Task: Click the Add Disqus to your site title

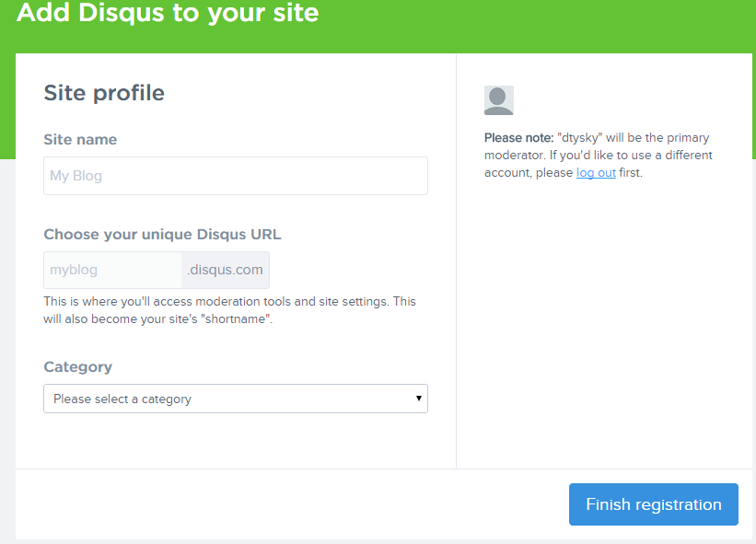Action: tap(168, 13)
